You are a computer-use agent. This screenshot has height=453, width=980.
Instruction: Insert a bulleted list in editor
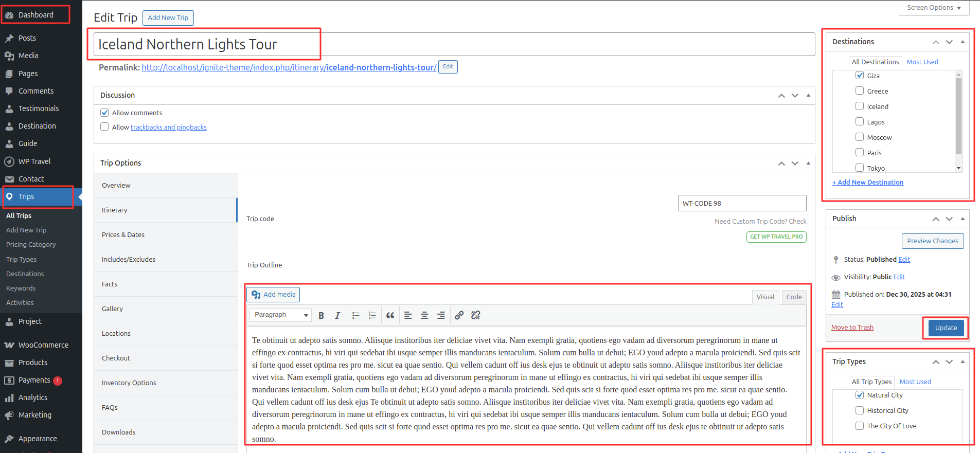tap(355, 315)
